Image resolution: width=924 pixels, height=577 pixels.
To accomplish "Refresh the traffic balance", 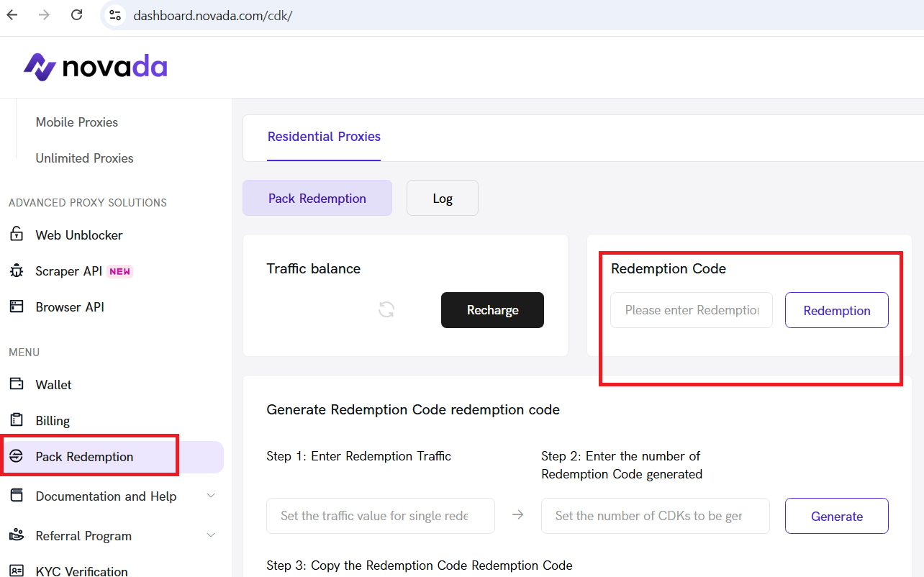I will (x=386, y=310).
